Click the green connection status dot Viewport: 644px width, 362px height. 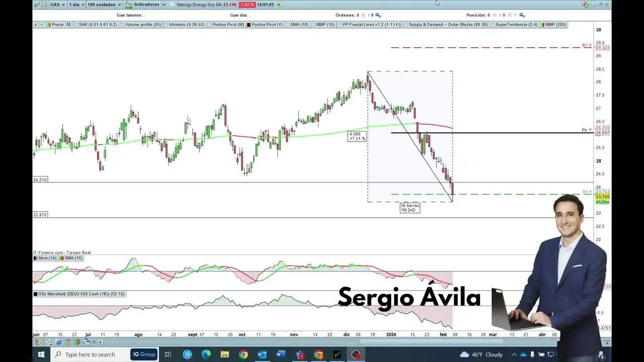point(279,5)
